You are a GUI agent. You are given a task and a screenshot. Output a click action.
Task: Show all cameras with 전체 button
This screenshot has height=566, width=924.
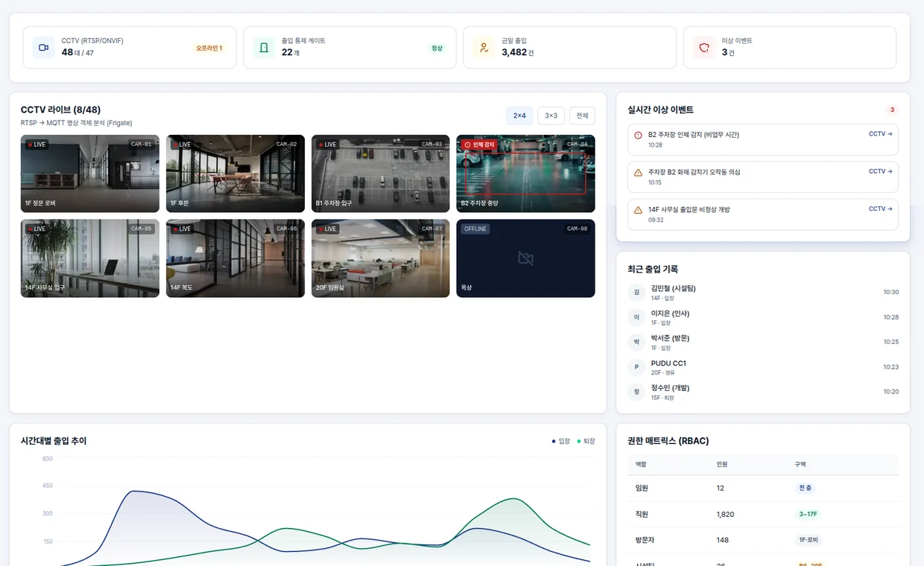(x=582, y=115)
